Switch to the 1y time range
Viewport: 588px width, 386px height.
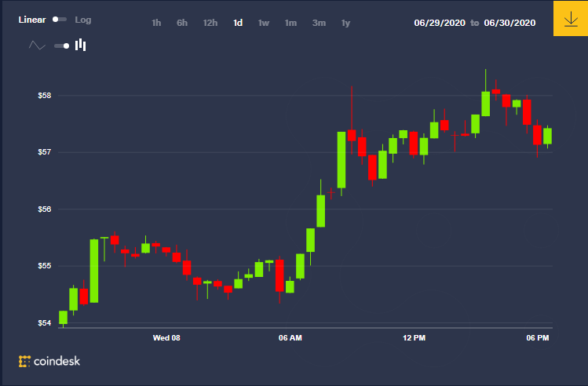(345, 24)
